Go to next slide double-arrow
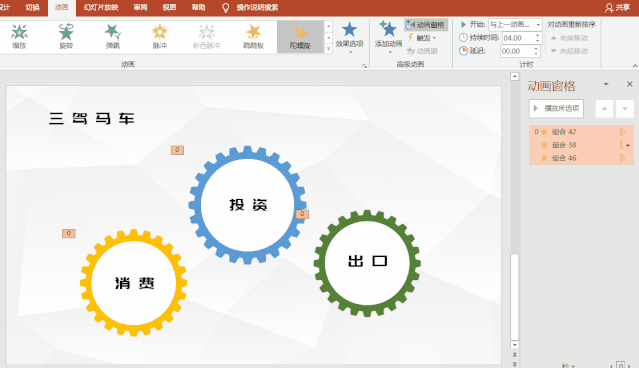This screenshot has width=639, height=368. point(514,364)
